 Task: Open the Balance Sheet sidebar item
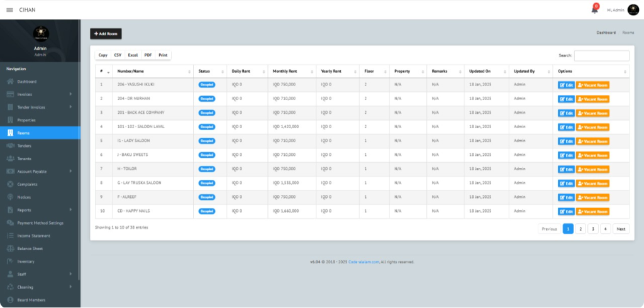click(x=30, y=249)
